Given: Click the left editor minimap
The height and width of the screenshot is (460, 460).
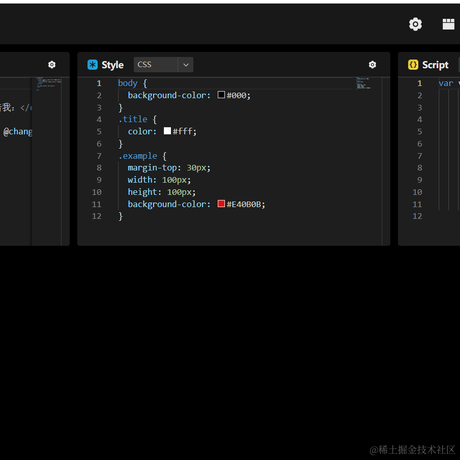Looking at the screenshot, I should tap(49, 84).
